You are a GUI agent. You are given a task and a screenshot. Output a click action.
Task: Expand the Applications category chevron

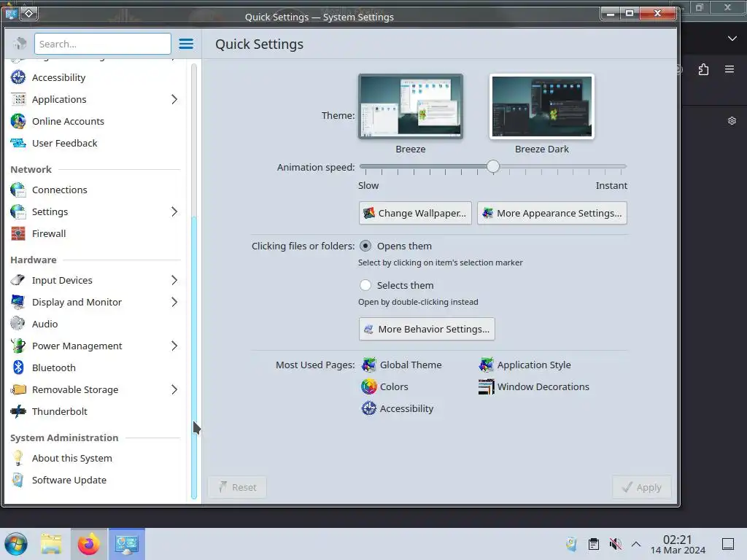tap(174, 99)
